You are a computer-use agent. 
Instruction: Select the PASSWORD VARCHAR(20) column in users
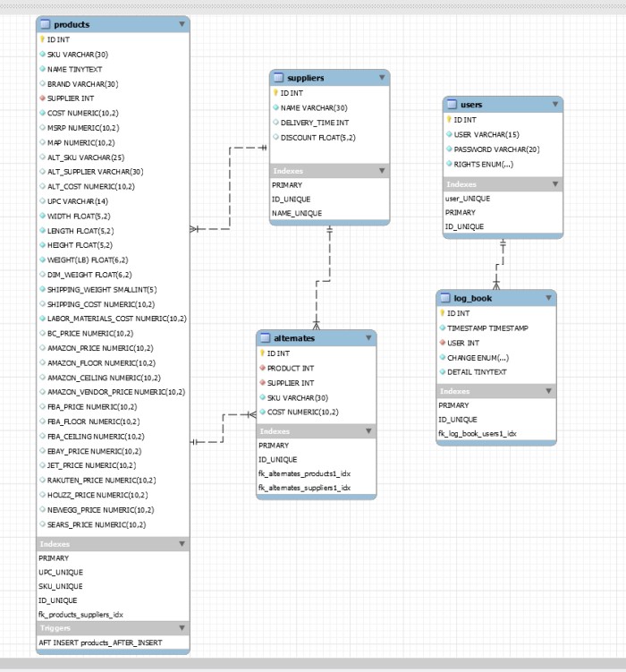point(495,149)
